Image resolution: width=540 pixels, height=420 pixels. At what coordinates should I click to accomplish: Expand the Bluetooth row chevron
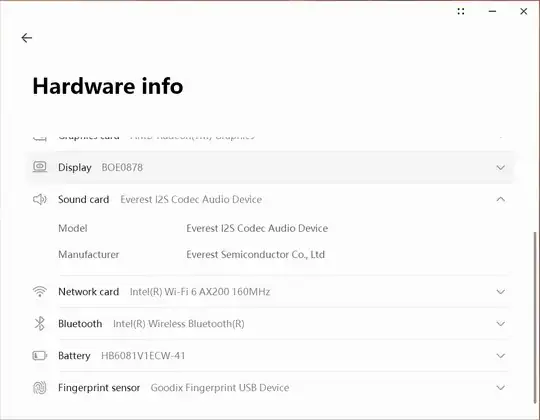click(x=501, y=324)
